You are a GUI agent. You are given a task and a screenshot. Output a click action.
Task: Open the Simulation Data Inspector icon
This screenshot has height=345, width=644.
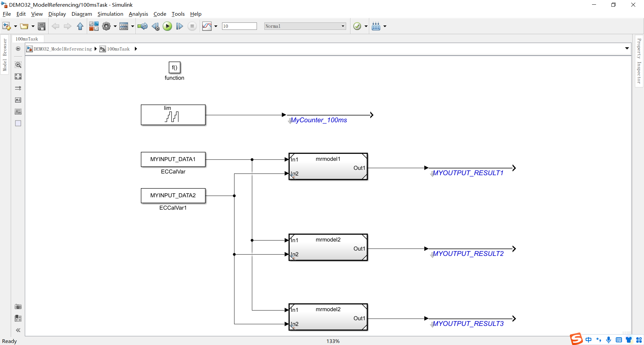point(207,26)
